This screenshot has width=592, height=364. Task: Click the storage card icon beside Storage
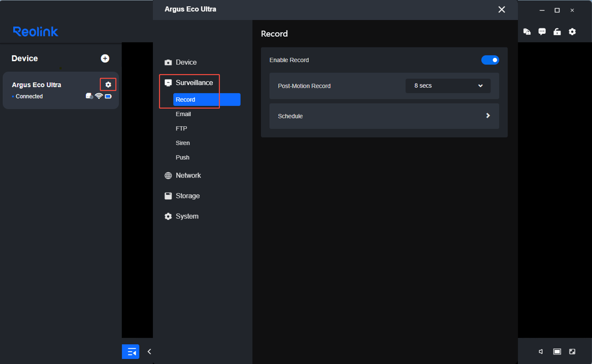coord(168,196)
